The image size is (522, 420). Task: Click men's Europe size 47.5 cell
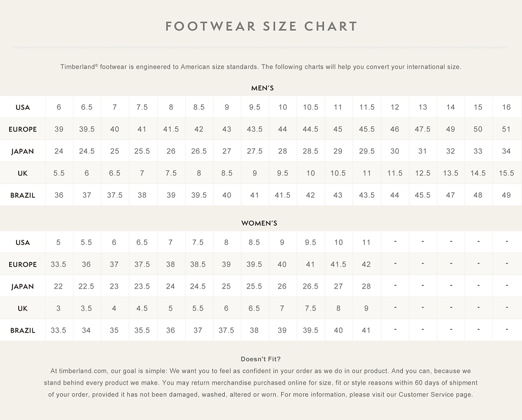(x=422, y=129)
